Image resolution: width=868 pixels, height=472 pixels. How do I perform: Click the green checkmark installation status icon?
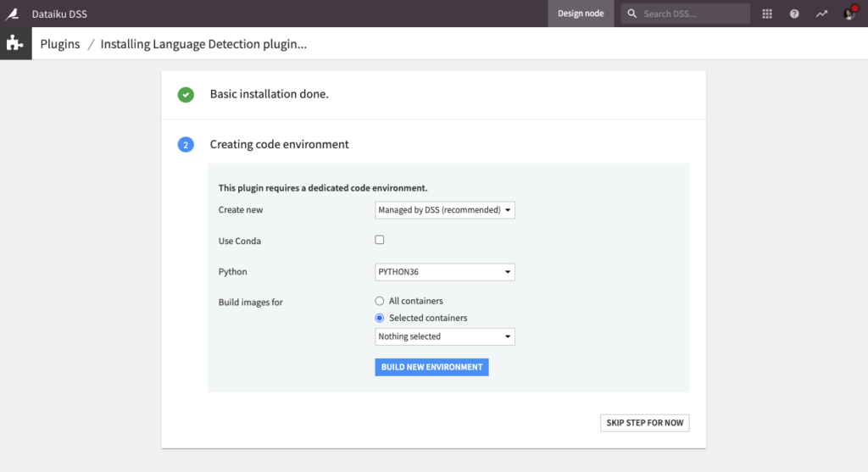pyautogui.click(x=186, y=95)
